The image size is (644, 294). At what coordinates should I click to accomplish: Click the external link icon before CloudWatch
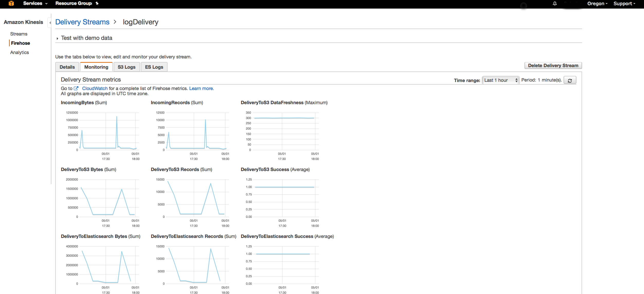coord(76,88)
